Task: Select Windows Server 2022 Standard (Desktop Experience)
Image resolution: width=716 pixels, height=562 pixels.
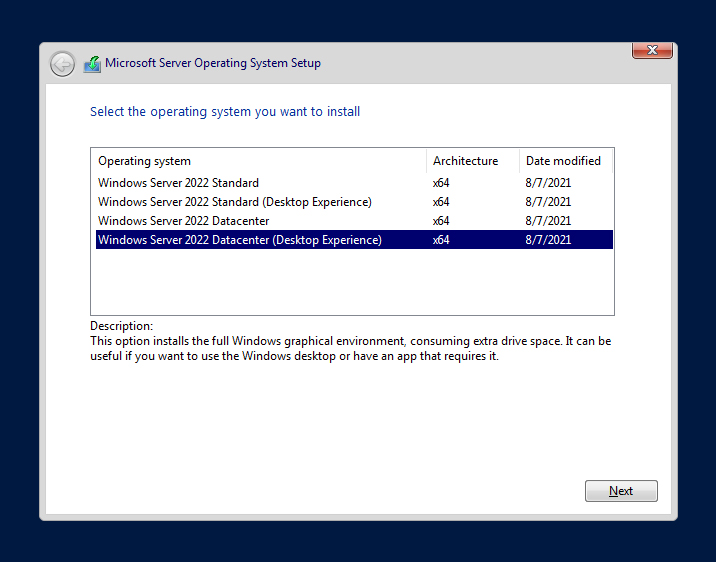Action: point(354,202)
